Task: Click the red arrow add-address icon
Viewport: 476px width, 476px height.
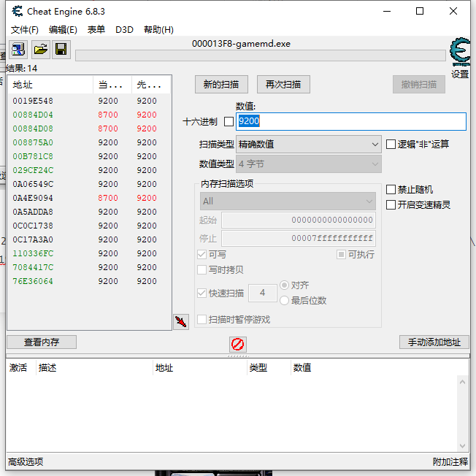Action: (x=180, y=321)
